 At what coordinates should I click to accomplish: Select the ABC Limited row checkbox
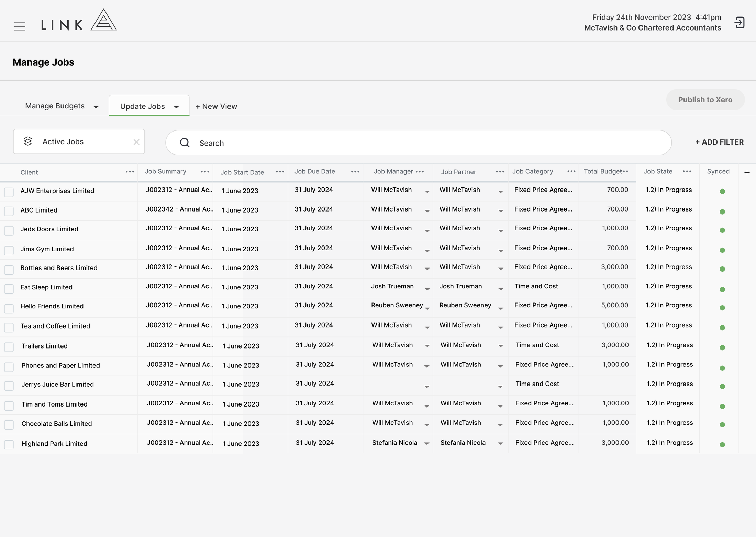[9, 211]
